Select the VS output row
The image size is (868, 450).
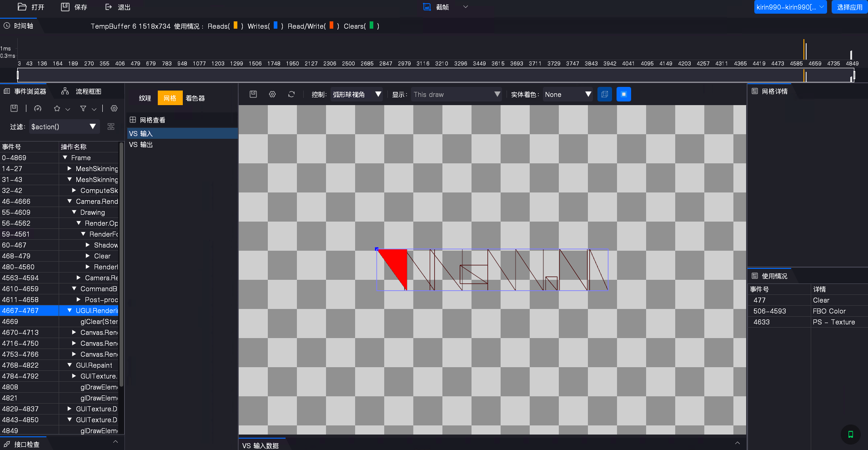pyautogui.click(x=182, y=145)
